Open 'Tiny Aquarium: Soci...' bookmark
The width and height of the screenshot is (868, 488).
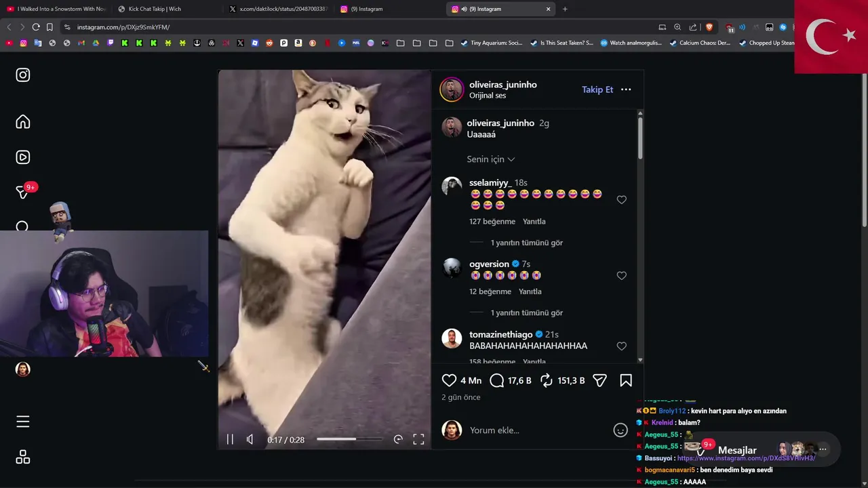pos(492,43)
